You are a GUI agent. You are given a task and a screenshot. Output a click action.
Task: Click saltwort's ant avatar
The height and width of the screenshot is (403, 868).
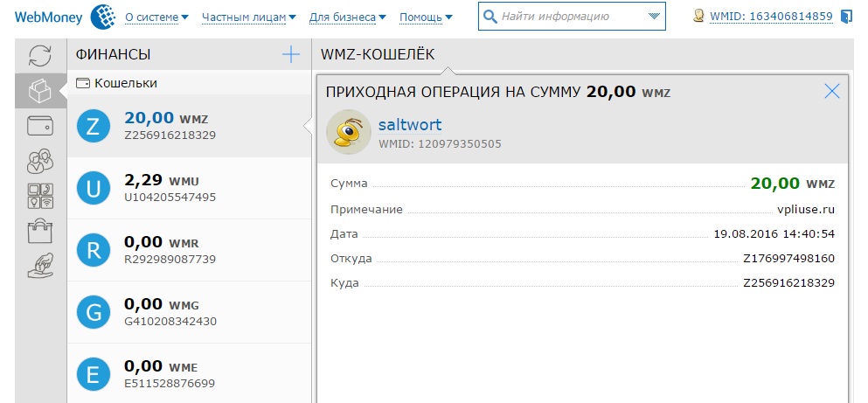tap(348, 132)
